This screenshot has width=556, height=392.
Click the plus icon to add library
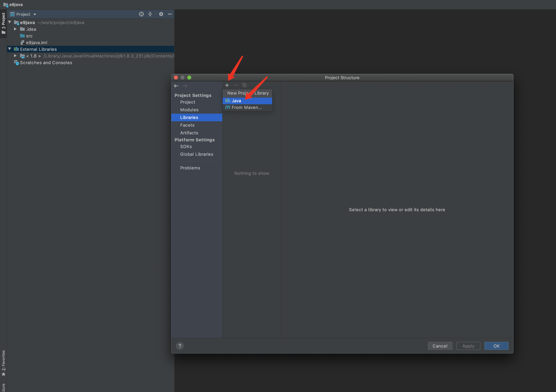(x=227, y=85)
